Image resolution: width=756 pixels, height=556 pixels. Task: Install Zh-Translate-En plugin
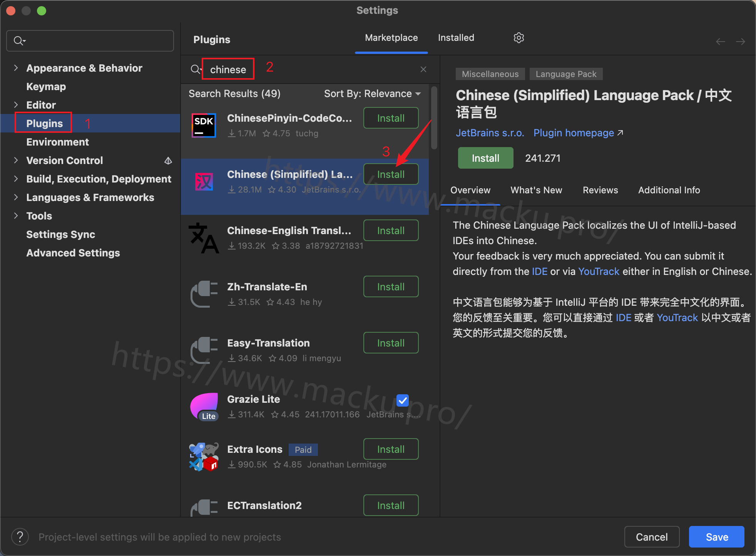tap(391, 286)
